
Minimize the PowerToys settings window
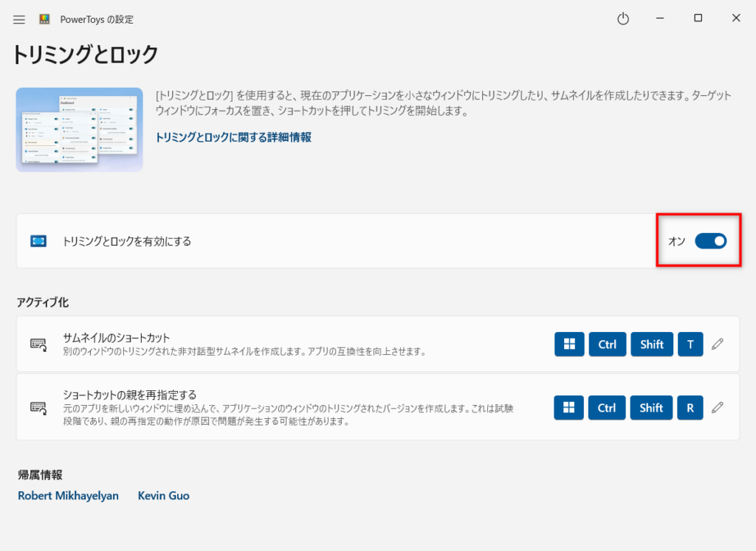coord(660,18)
